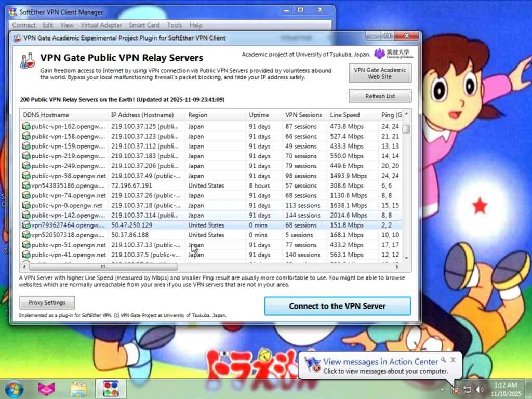Screen dimensions: 532x399
Task: Click the volume speaker tray icon
Action: click(480, 390)
